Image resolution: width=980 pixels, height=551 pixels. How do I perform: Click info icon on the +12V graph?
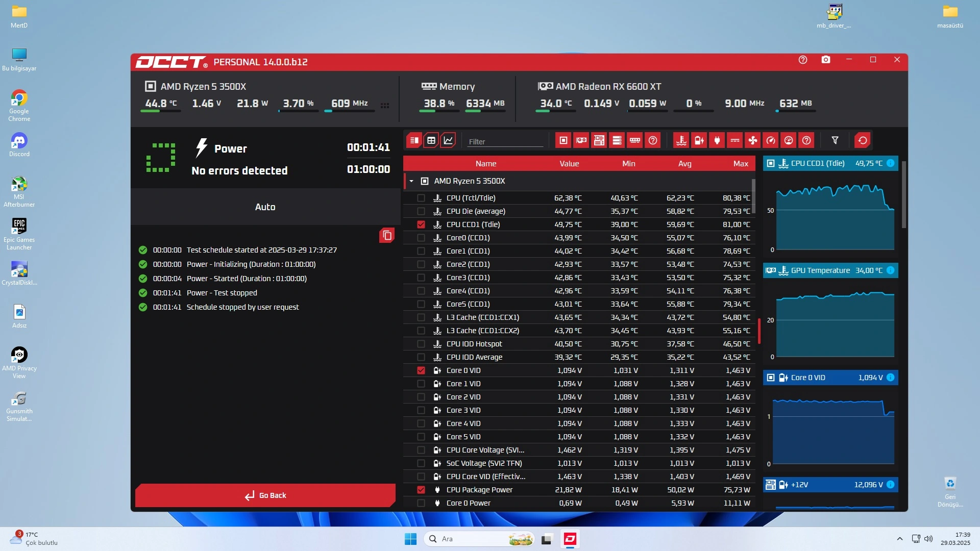pos(891,485)
